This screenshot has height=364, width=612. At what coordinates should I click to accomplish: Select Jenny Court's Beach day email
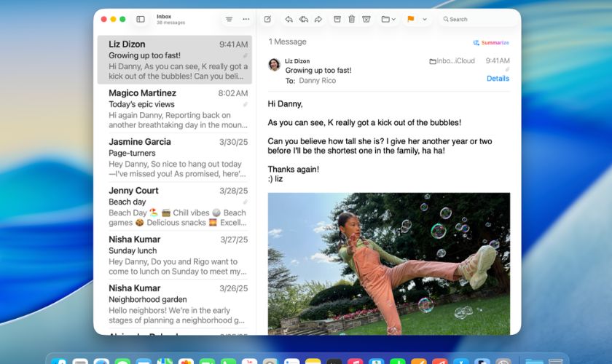(175, 207)
